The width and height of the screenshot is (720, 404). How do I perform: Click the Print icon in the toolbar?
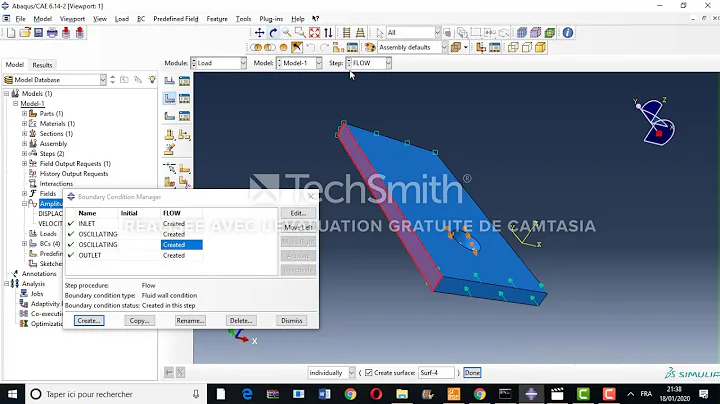click(52, 33)
